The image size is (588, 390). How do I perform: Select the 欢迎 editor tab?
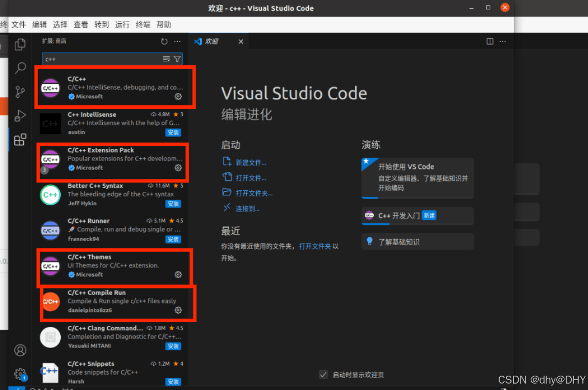point(219,42)
